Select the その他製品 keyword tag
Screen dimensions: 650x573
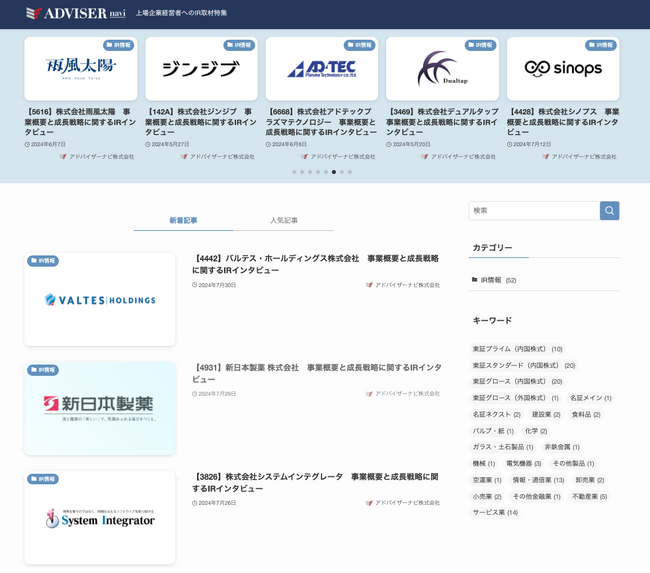(x=573, y=464)
